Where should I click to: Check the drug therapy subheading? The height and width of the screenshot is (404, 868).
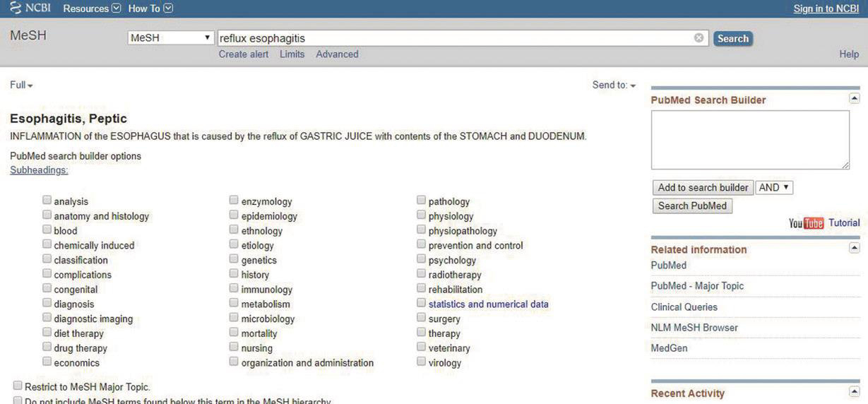pyautogui.click(x=47, y=347)
